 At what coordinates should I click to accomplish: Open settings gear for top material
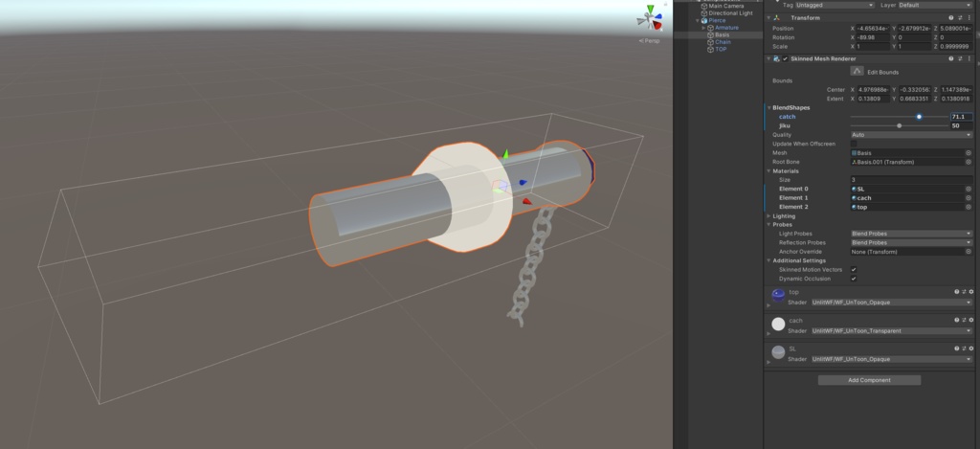[x=970, y=292]
